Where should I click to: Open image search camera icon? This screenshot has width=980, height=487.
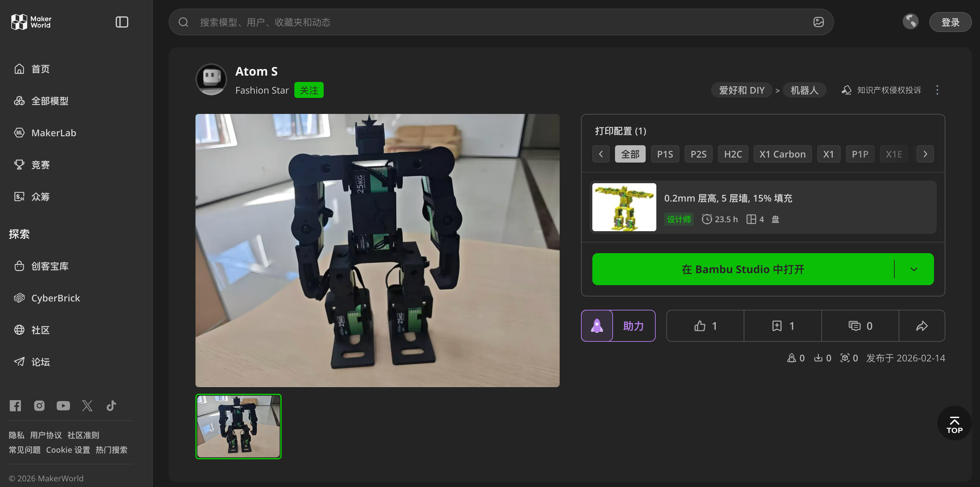coord(818,22)
